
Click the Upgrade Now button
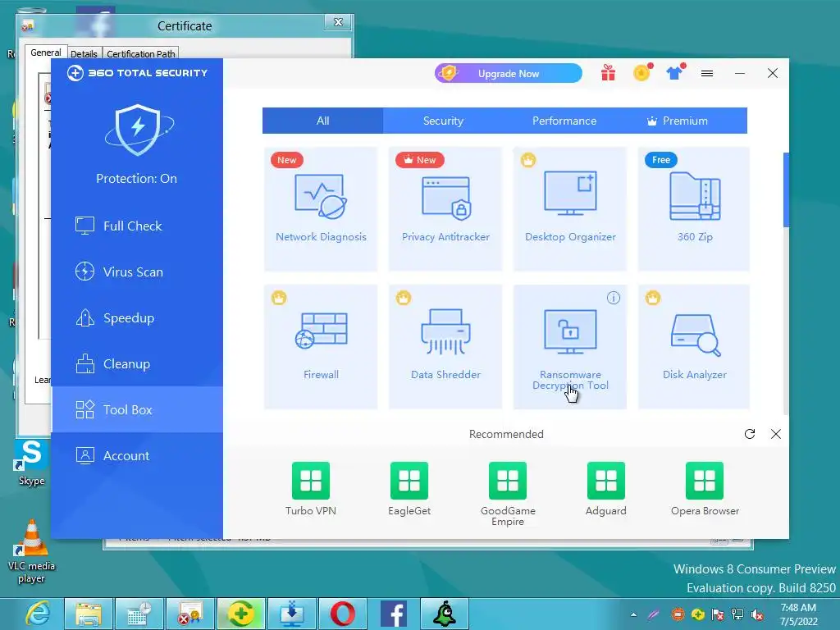point(509,73)
